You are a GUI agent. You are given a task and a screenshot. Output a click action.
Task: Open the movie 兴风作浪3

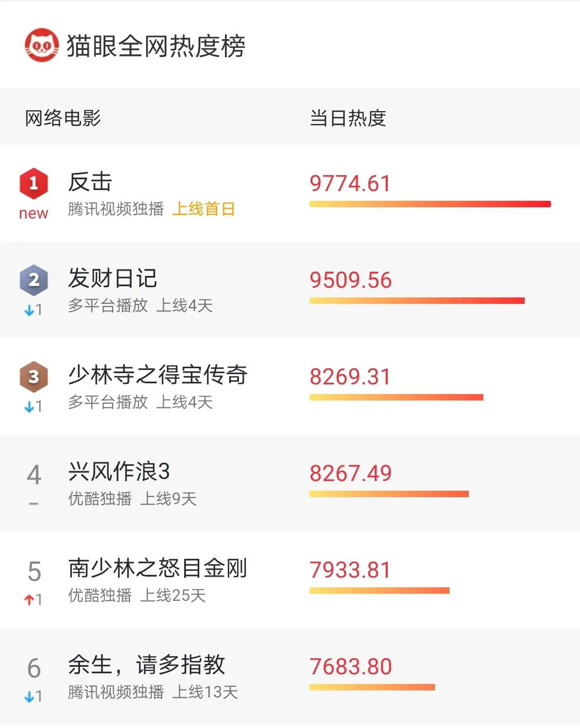[119, 471]
